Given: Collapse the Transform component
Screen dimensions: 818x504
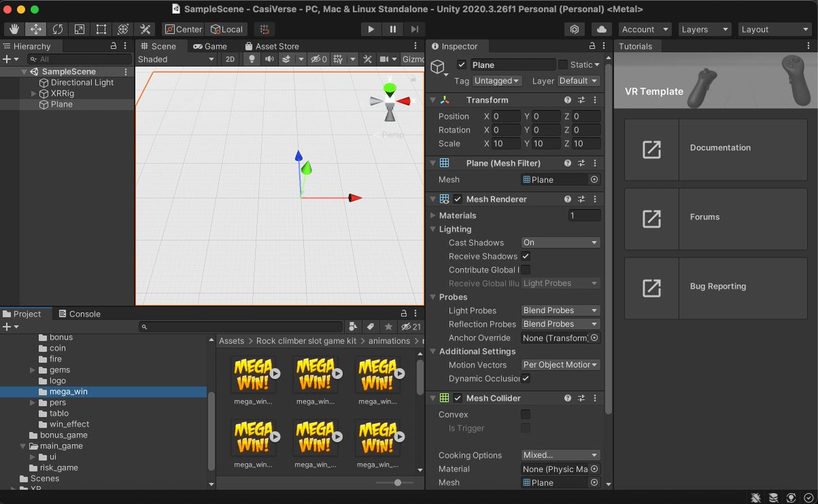Looking at the screenshot, I should [x=433, y=100].
